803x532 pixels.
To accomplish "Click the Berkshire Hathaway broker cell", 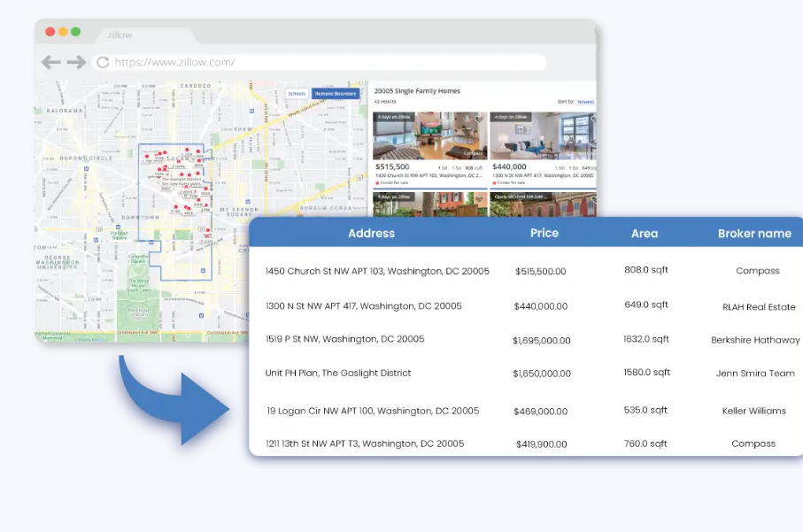I will point(755,340).
